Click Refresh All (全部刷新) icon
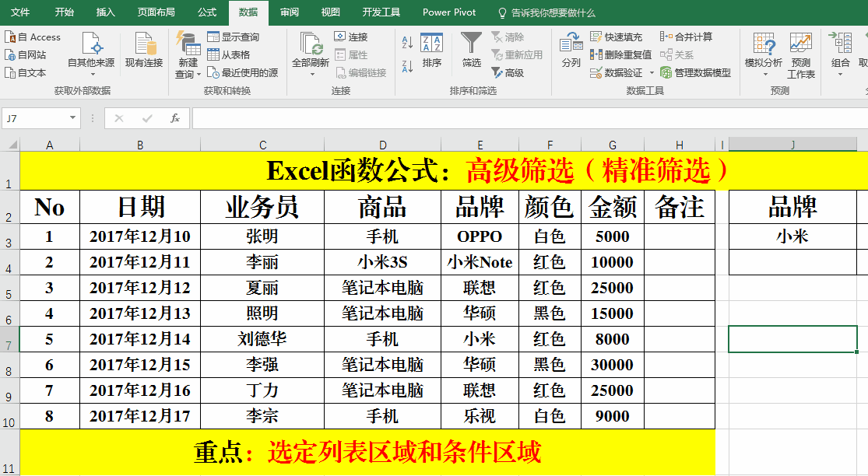 click(x=311, y=50)
